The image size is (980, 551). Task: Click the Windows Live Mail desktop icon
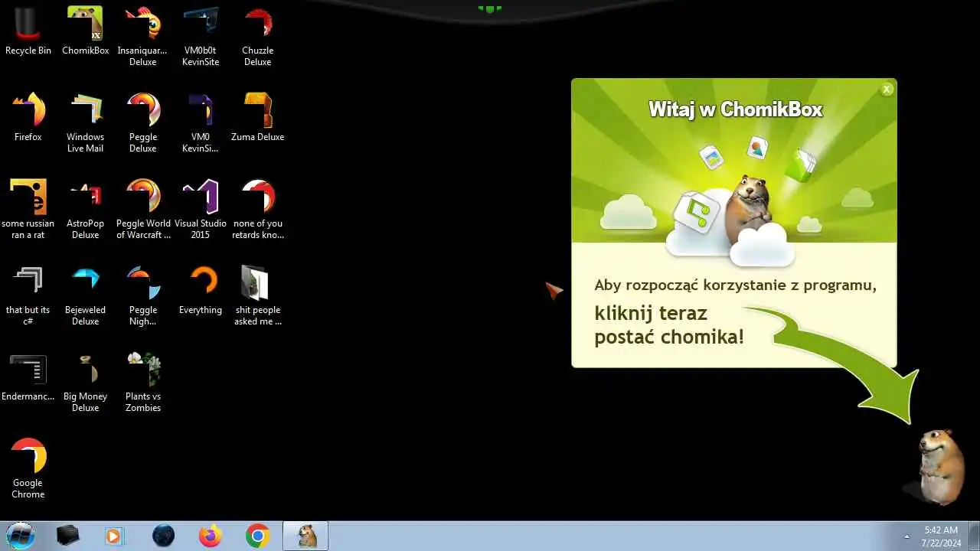pyautogui.click(x=85, y=123)
